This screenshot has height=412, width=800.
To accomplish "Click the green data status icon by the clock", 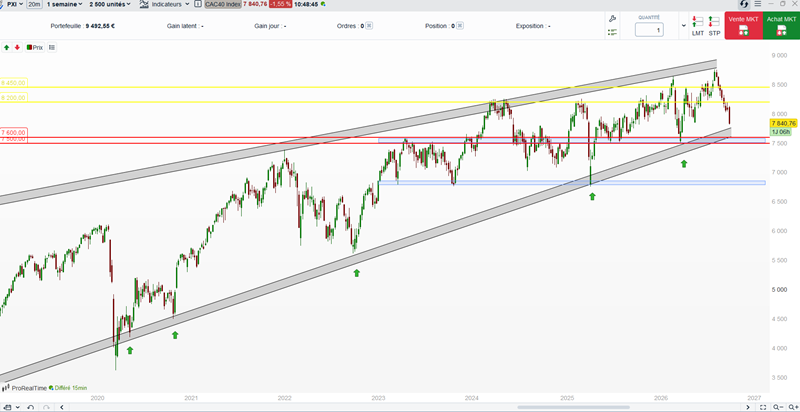I will (x=323, y=4).
